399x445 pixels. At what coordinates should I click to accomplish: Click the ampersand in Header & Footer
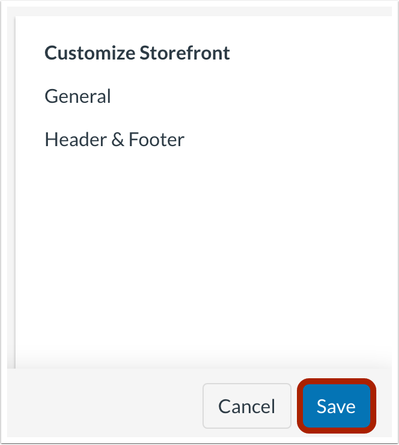(x=118, y=140)
